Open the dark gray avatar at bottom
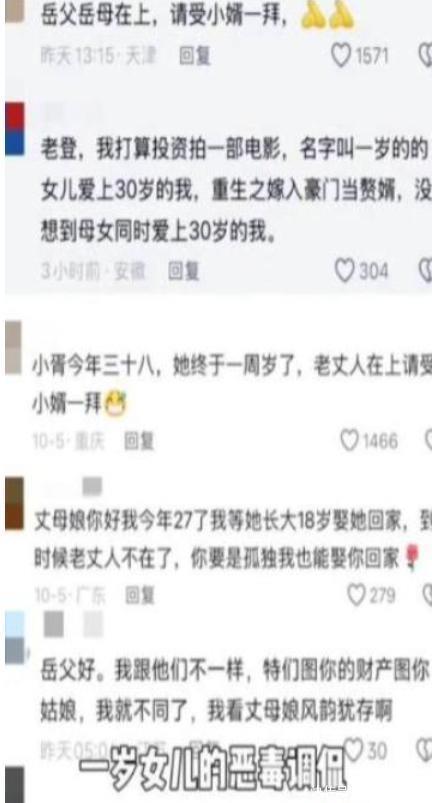Viewport: 432px width, 803px height. coord(15,785)
